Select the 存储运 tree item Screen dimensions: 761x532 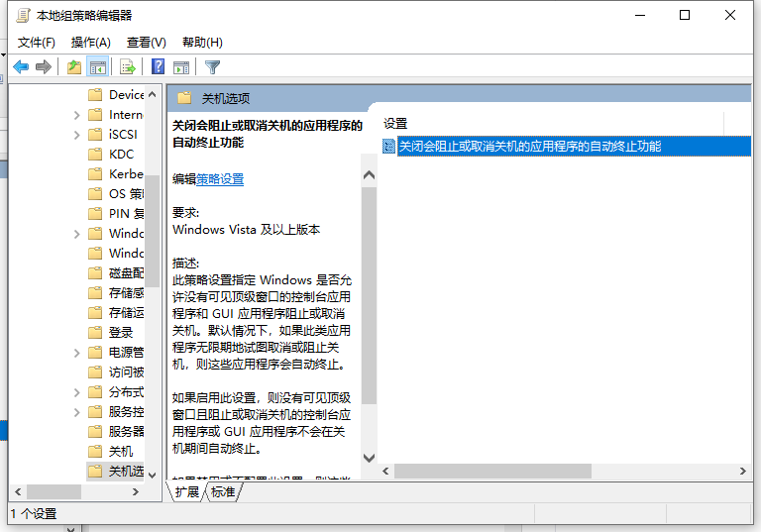pyautogui.click(x=116, y=313)
